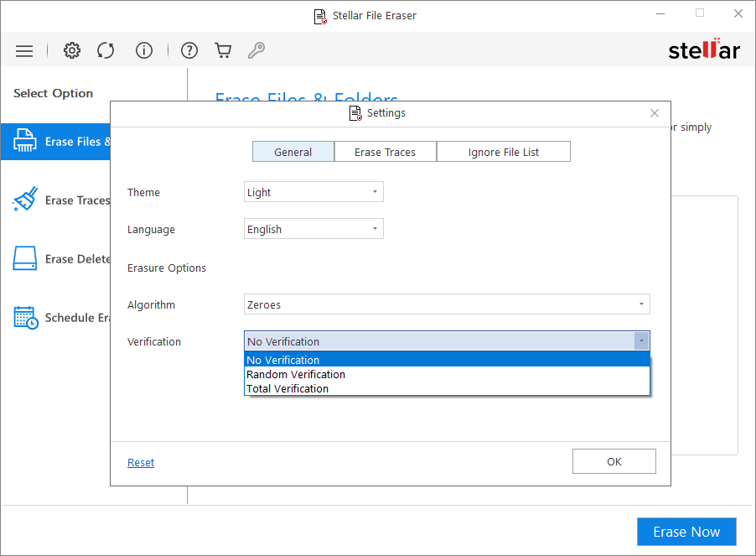This screenshot has height=556, width=756.
Task: Close the Settings dialog
Action: coord(655,113)
